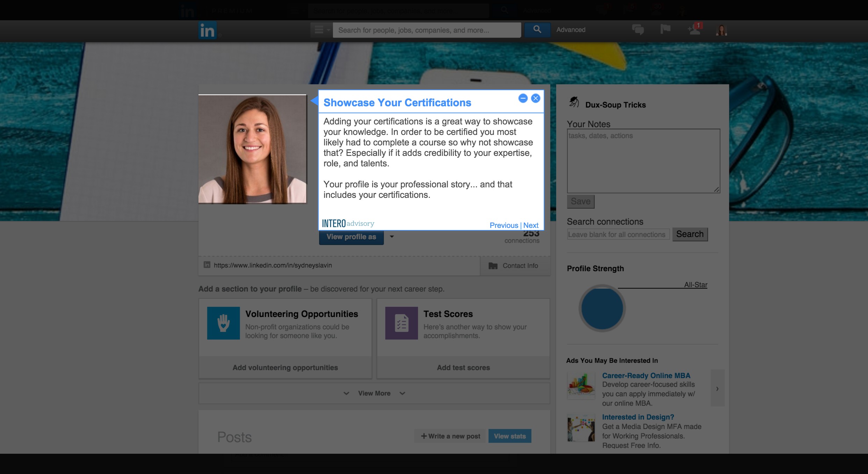Click the Test Scores checklist icon
Image resolution: width=868 pixels, height=474 pixels.
(402, 323)
